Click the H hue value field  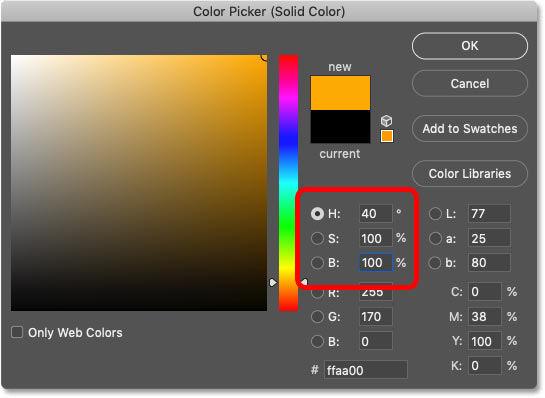[376, 213]
